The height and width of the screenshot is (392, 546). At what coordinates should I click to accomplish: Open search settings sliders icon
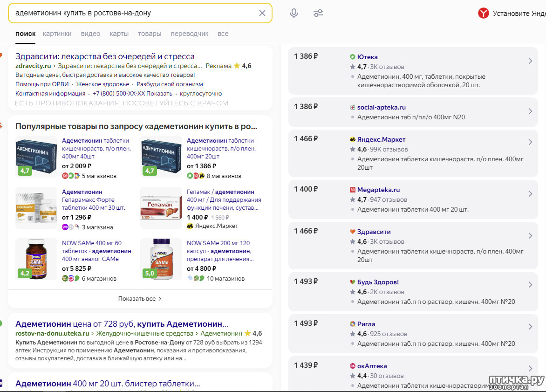click(x=318, y=13)
